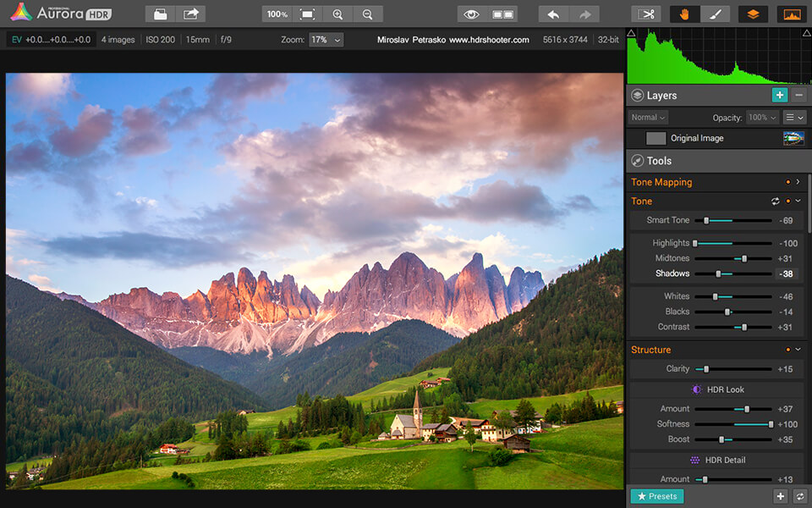Toggle the Layers panel visibility icon
The width and height of the screenshot is (812, 508).
[637, 95]
